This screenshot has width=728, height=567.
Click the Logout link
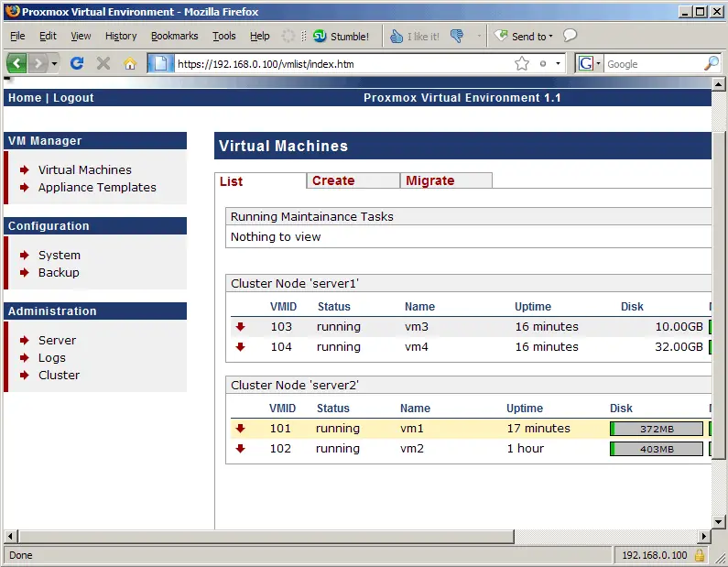pos(73,98)
